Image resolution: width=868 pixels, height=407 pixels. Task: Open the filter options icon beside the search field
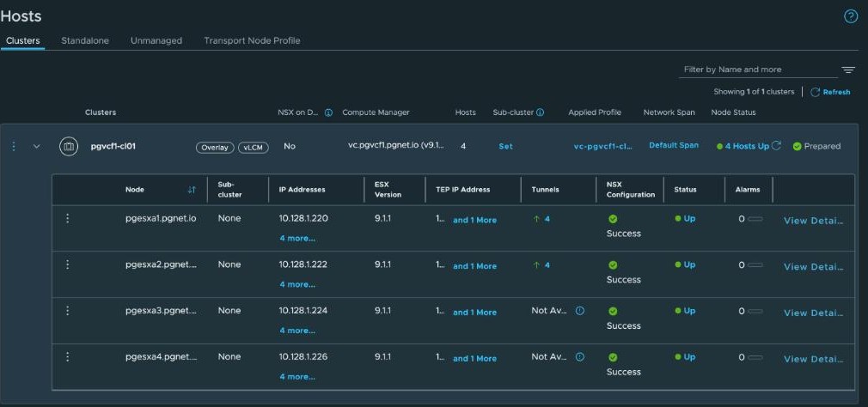click(848, 70)
